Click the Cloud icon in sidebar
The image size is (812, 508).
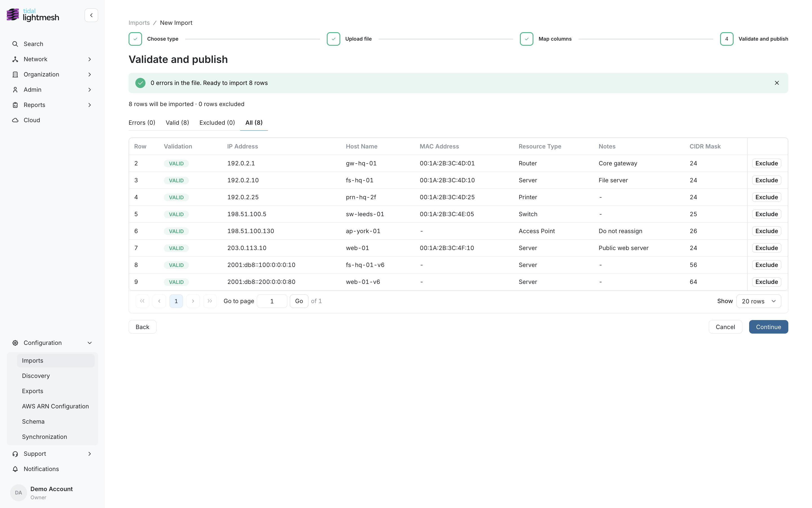coord(15,120)
